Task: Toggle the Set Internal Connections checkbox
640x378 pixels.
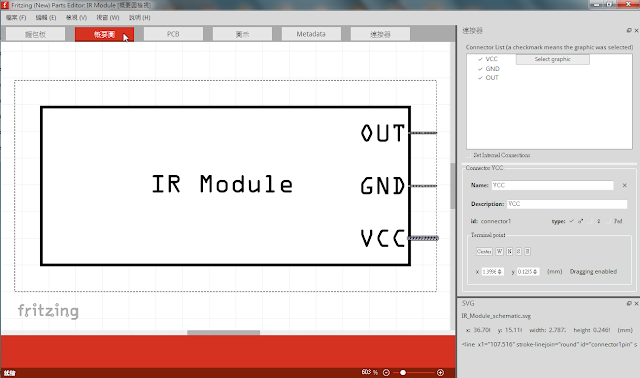Action: (469, 155)
